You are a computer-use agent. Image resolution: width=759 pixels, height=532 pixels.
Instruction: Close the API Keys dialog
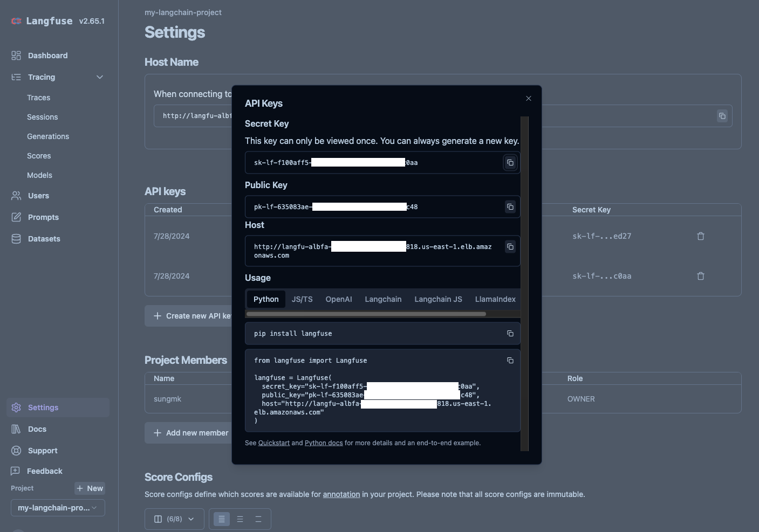529,98
